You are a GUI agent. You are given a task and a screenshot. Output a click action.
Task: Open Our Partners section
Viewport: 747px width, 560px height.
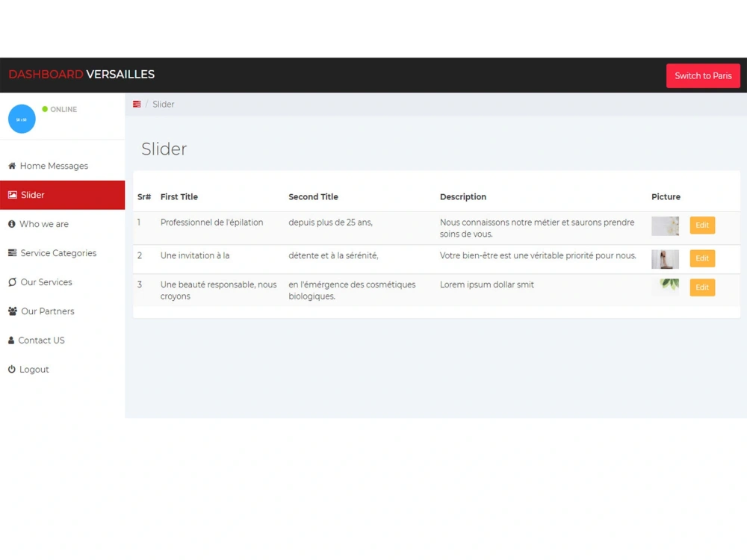63,311
